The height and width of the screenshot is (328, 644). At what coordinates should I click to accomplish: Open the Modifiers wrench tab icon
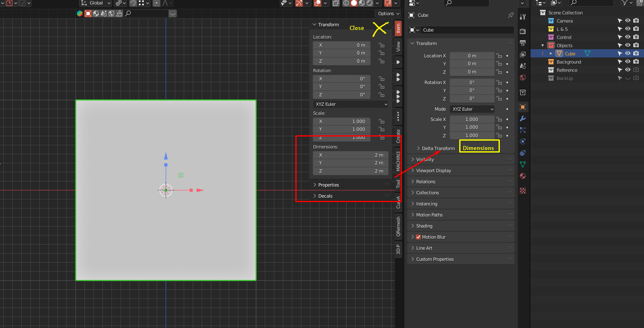tap(523, 118)
